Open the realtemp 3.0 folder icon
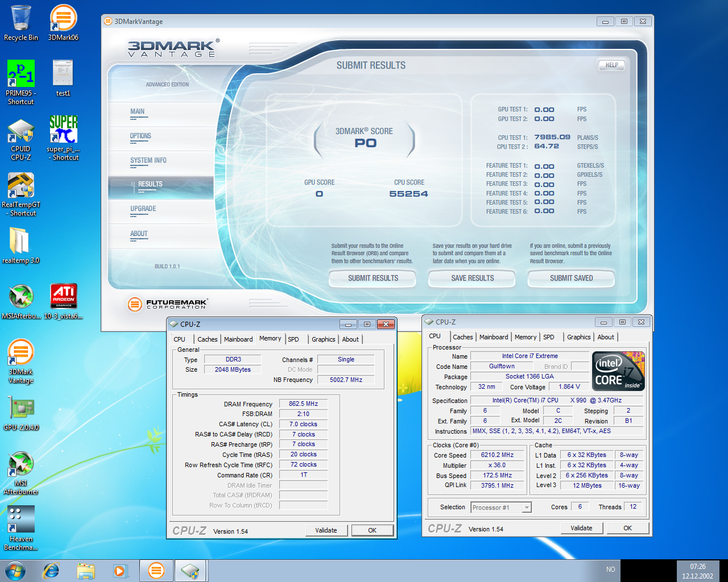 pyautogui.click(x=21, y=246)
